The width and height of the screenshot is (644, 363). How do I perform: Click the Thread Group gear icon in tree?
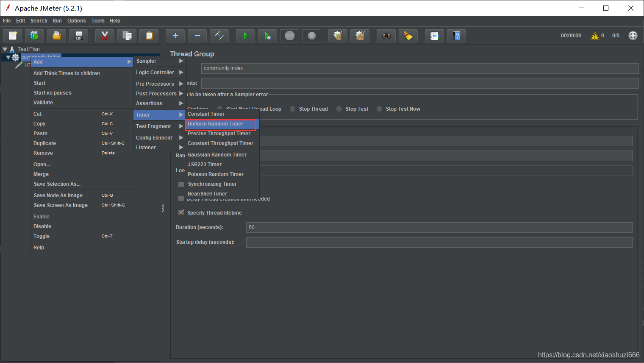pos(16,57)
